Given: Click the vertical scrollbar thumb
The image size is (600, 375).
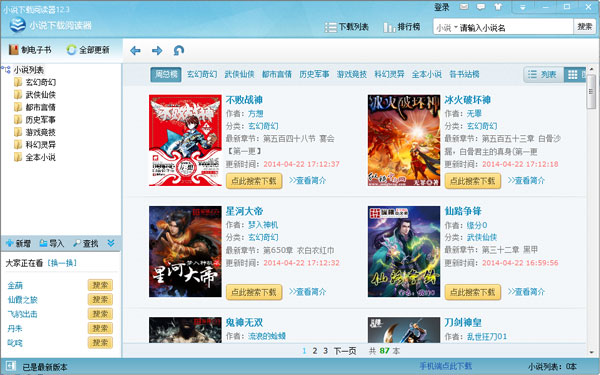Looking at the screenshot, I should 591,91.
